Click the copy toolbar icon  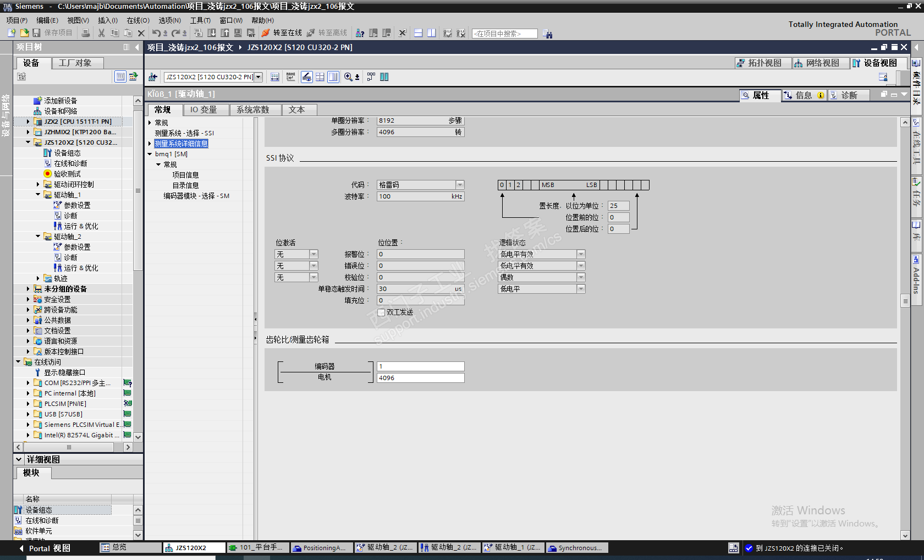(x=115, y=33)
